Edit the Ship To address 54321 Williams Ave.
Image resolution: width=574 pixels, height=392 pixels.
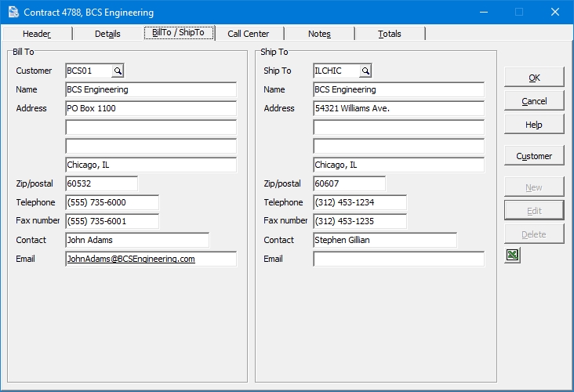pos(399,108)
